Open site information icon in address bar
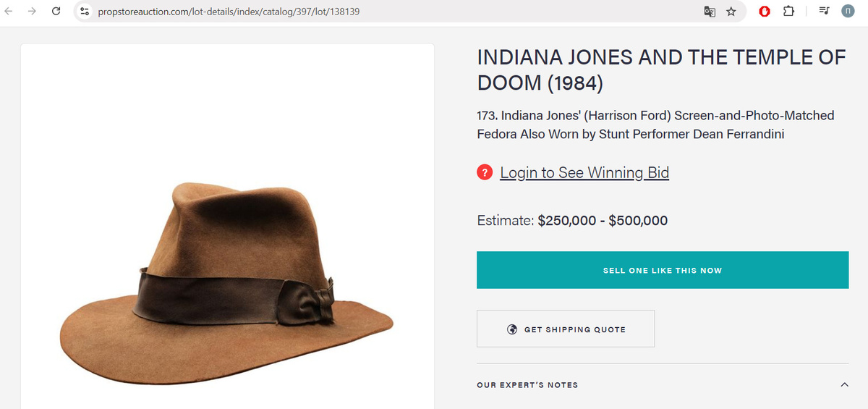 pyautogui.click(x=85, y=12)
